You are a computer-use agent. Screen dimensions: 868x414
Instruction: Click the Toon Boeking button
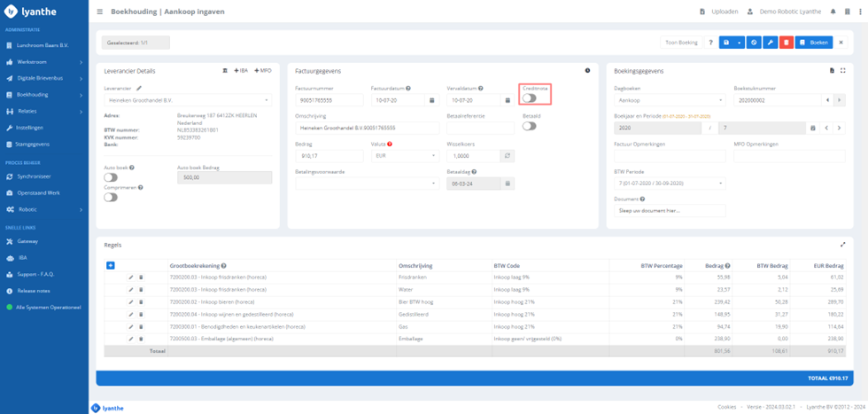point(681,42)
